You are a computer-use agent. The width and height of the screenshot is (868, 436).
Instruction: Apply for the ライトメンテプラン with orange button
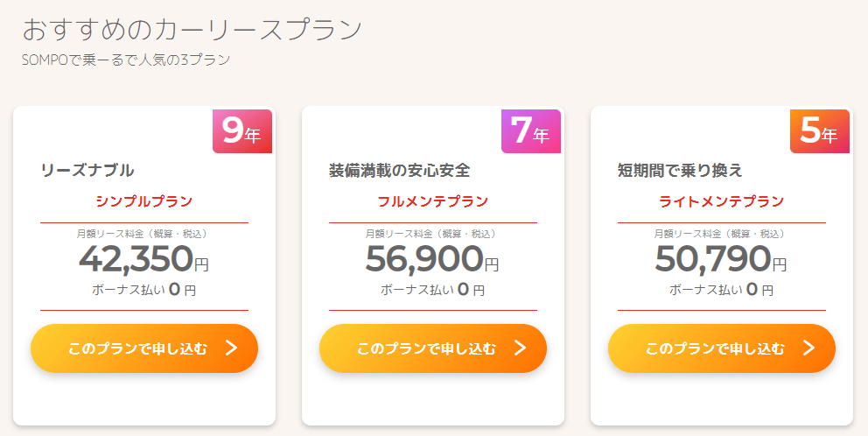pos(721,348)
